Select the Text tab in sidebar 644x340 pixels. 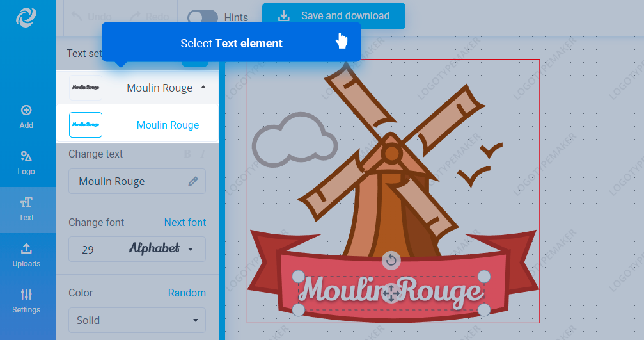26,209
